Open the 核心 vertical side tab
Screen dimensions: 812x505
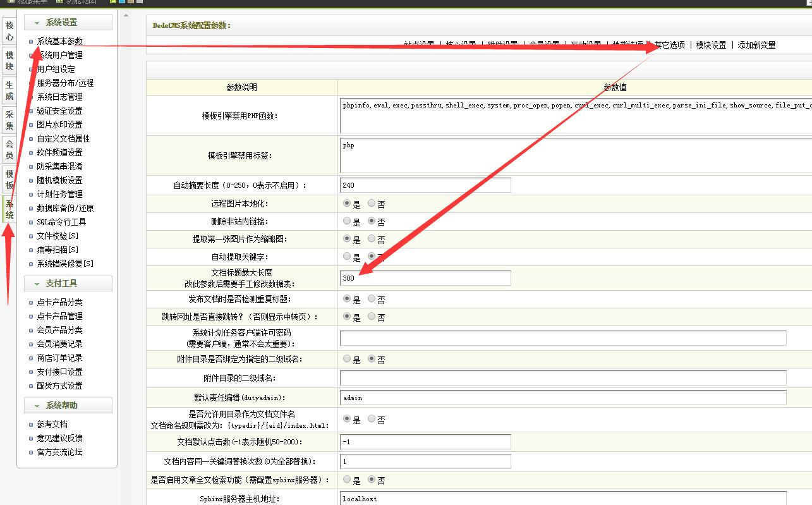coord(9,31)
